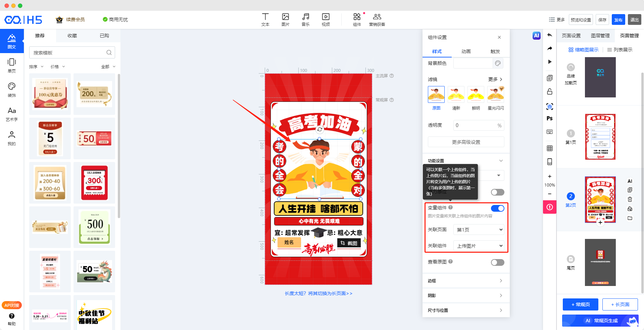Switch to the 触发 tab
Screen dimensions: 644x330
[495, 51]
